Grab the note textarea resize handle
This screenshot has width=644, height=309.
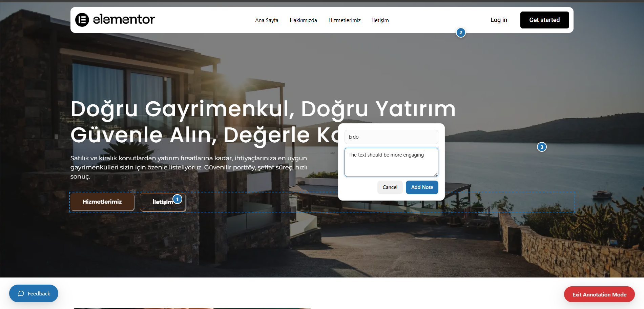tap(436, 174)
